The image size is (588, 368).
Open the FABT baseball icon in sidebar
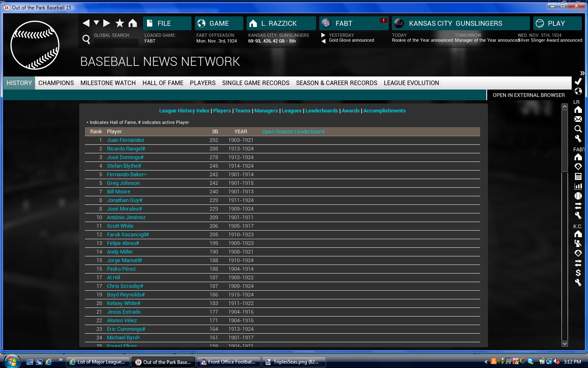[578, 196]
